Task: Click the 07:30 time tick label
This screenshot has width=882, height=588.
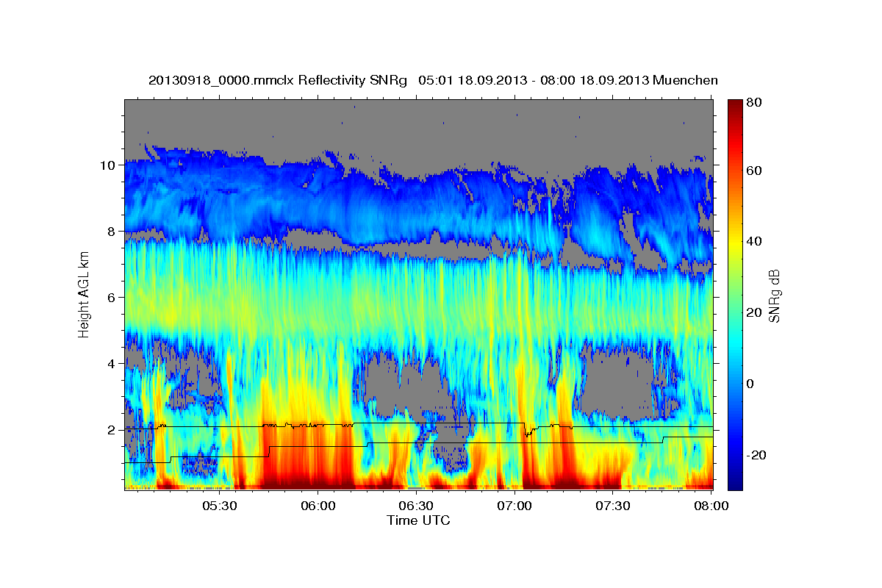Action: [613, 506]
